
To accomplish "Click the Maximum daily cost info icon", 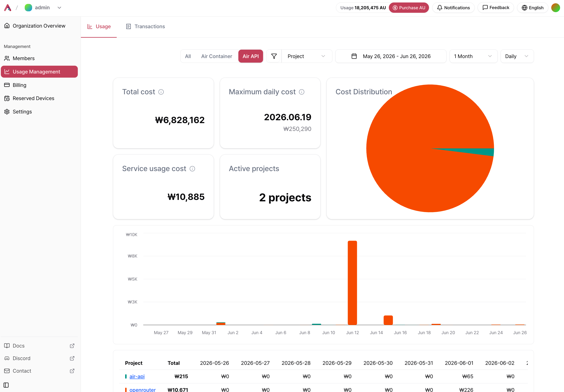I will (302, 92).
